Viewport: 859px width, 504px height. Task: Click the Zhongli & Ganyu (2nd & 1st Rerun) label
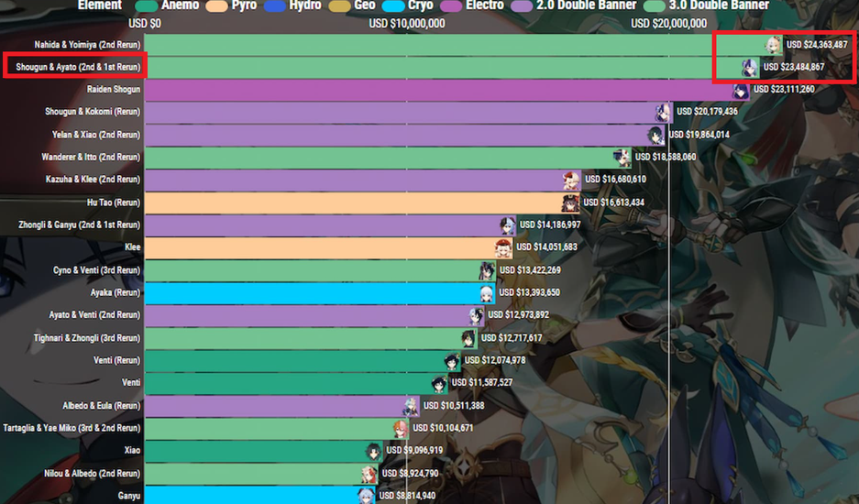80,225
